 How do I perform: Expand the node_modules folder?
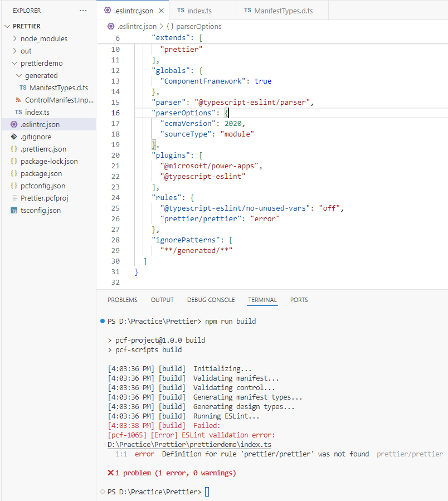click(15, 38)
